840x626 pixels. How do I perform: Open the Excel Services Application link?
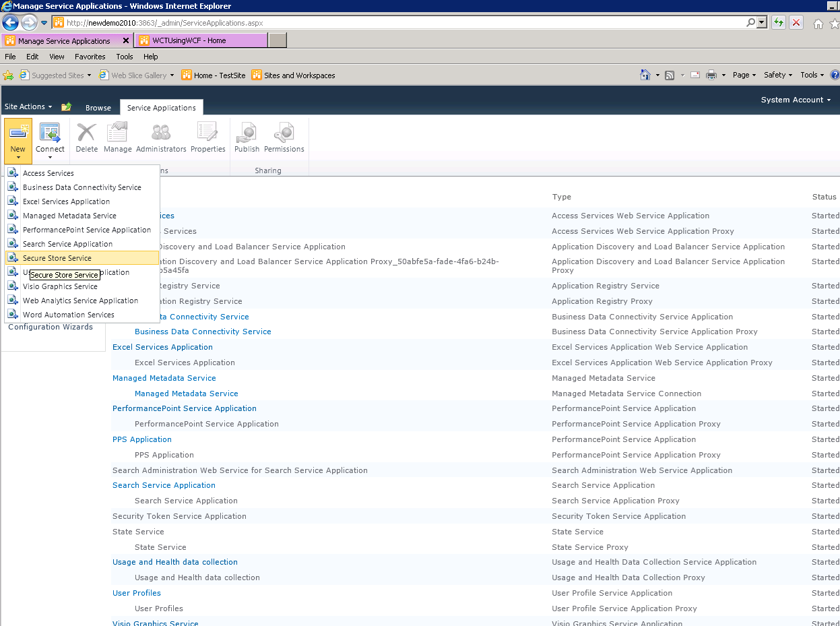point(162,347)
